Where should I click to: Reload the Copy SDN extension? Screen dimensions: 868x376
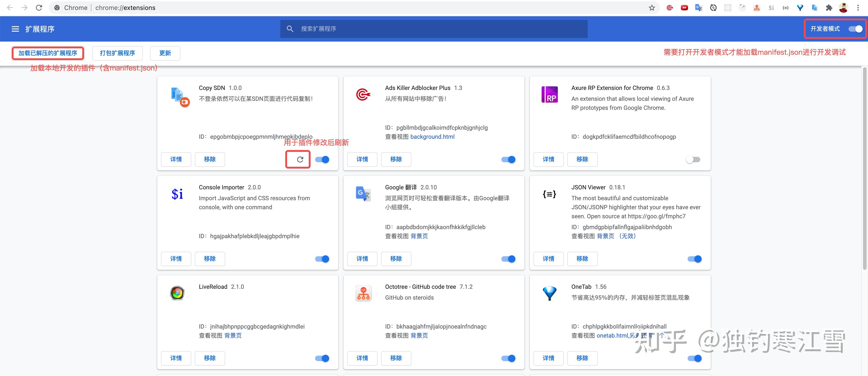(x=300, y=159)
